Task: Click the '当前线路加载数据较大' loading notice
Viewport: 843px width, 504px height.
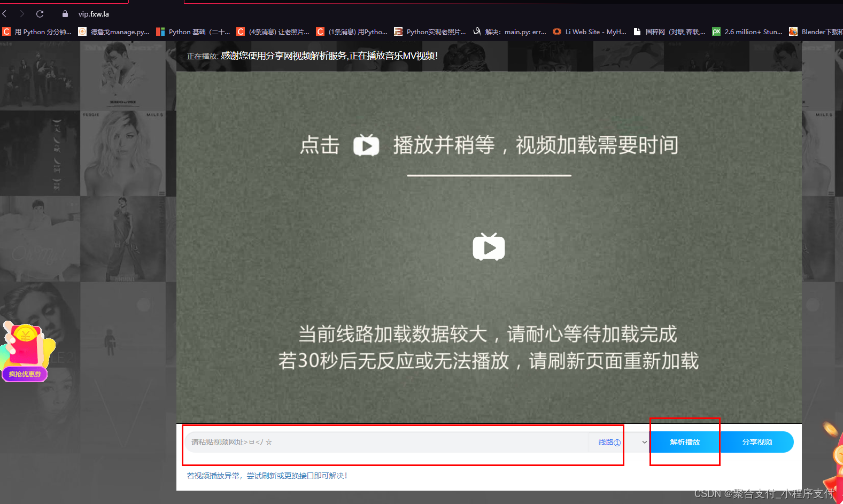Action: point(488,334)
